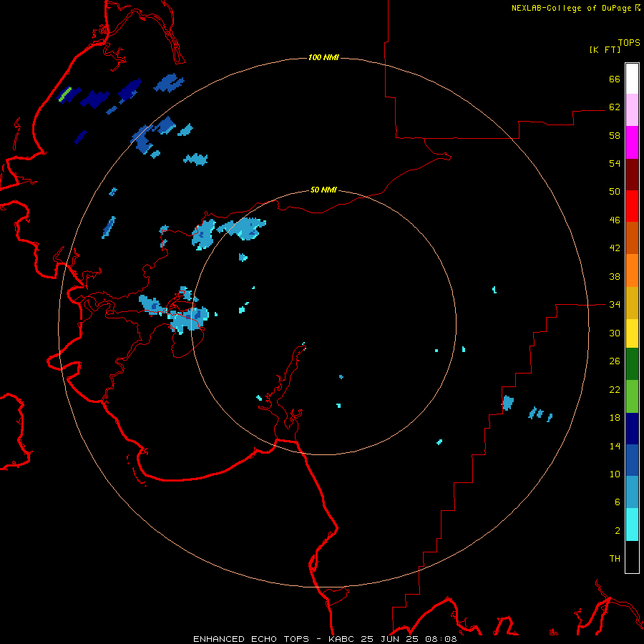
Task: Click the legend value '14'
Action: pos(615,446)
